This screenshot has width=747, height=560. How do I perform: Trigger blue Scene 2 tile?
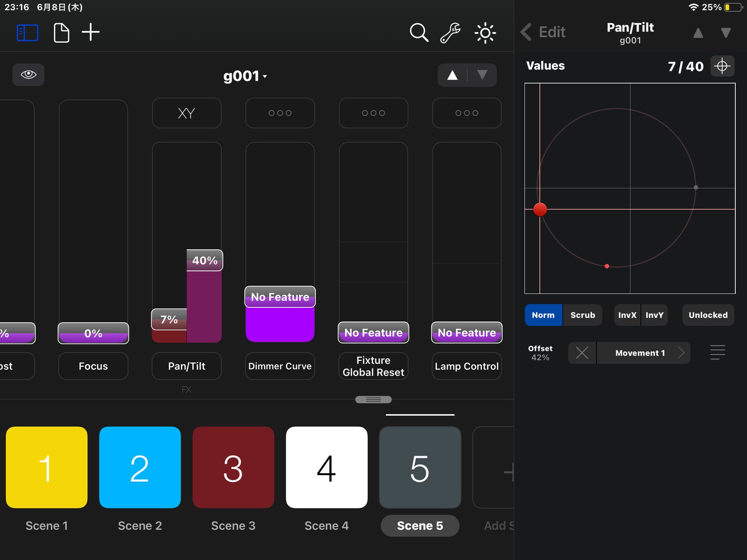tap(140, 467)
